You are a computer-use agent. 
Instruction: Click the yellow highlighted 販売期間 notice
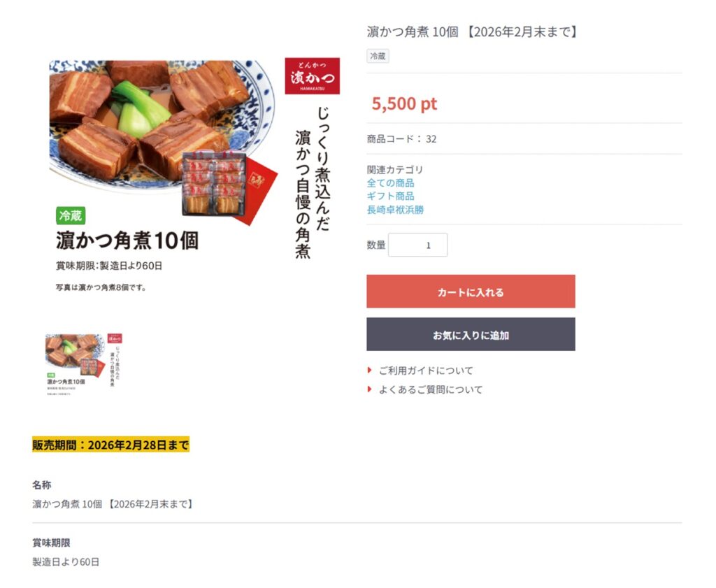pyautogui.click(x=110, y=445)
